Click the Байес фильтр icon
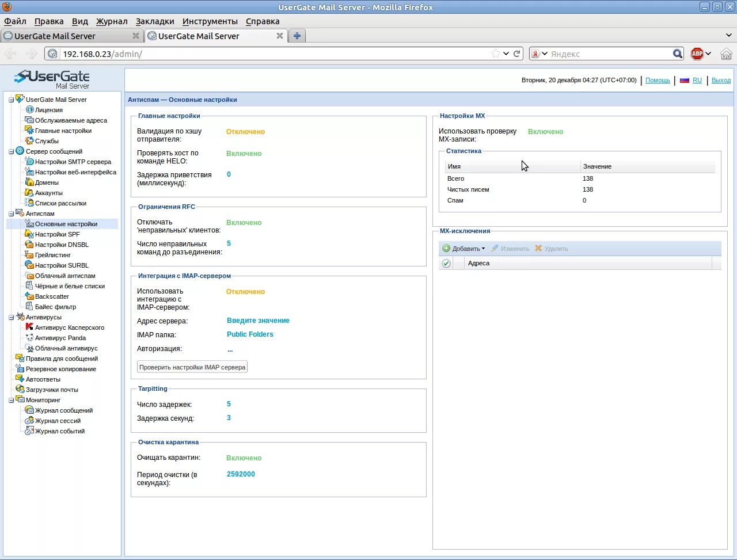This screenshot has height=560, width=737. point(29,306)
